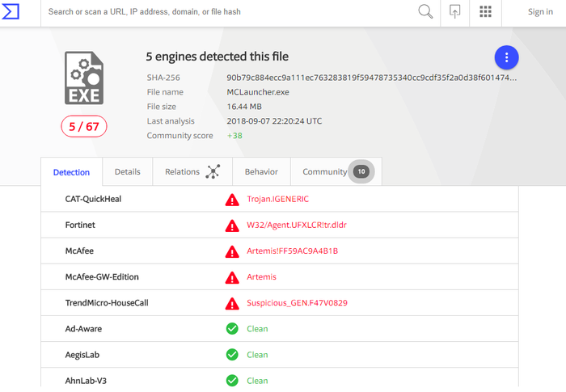
Task: Click the Ad-Aware green checkmark icon
Action: tap(232, 329)
